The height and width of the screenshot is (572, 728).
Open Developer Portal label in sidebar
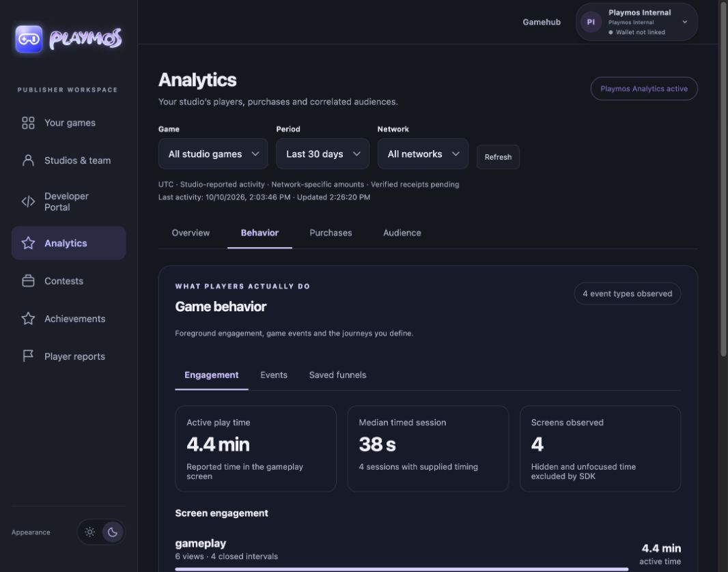coord(66,202)
